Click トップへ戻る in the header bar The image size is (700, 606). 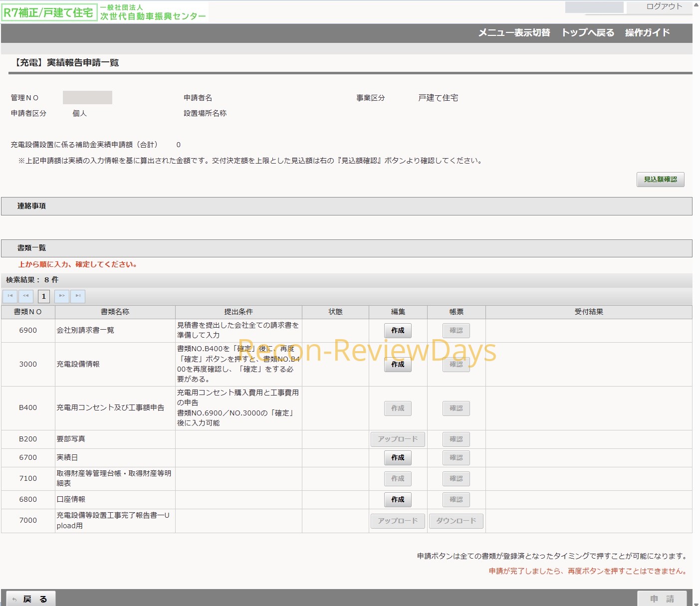click(588, 33)
